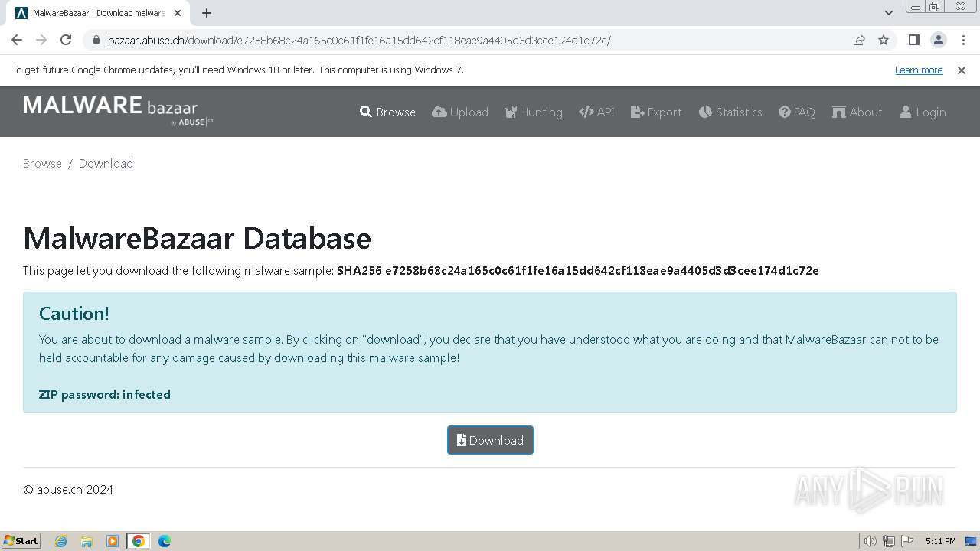Dismiss the Chrome update notification bar
Viewport: 980px width, 551px height.
point(962,70)
